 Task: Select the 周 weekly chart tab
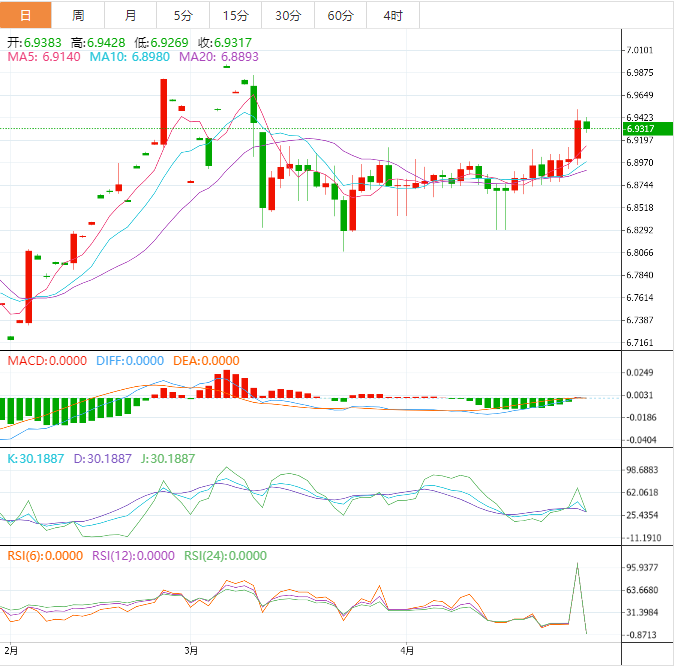click(79, 15)
